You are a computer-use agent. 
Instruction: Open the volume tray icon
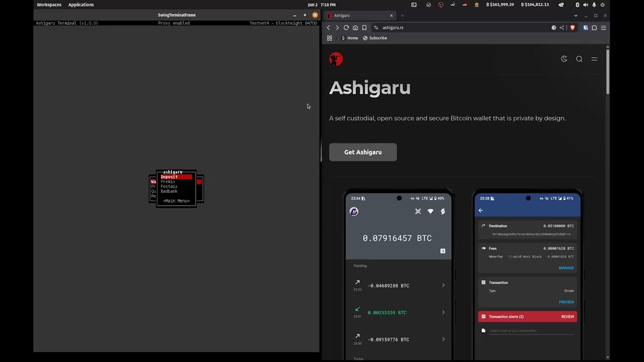(x=585, y=5)
